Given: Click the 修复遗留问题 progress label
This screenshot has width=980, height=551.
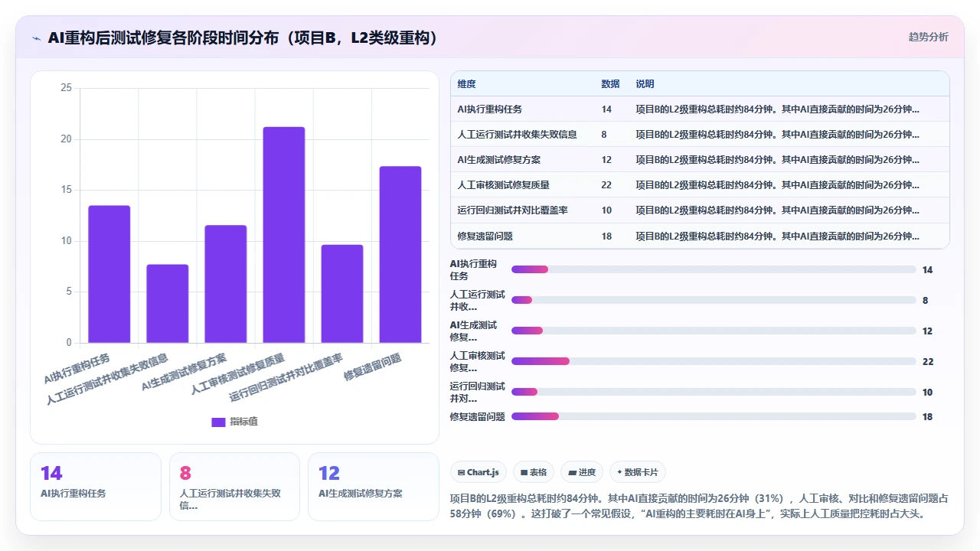Looking at the screenshot, I should [x=478, y=416].
